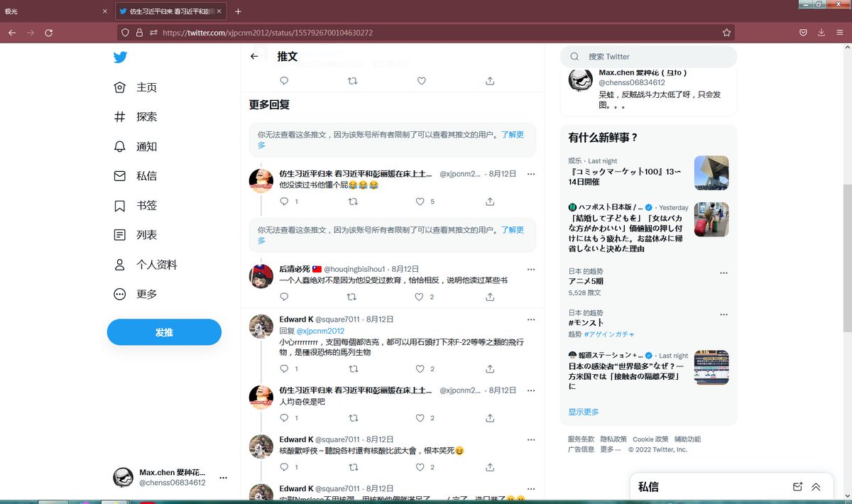Open 个人资料 profile in sidebar
Screen dimensions: 852x504
[146, 265]
